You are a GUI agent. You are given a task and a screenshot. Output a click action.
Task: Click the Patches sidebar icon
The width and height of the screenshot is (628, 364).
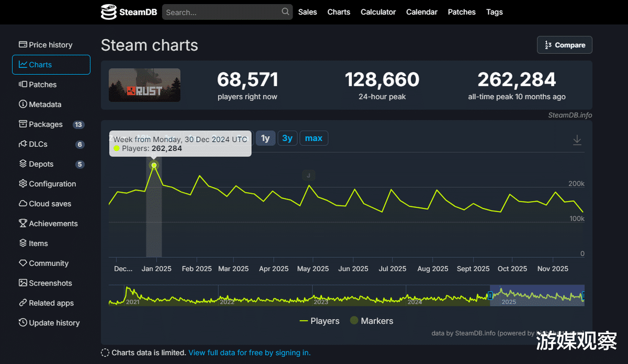tap(23, 84)
